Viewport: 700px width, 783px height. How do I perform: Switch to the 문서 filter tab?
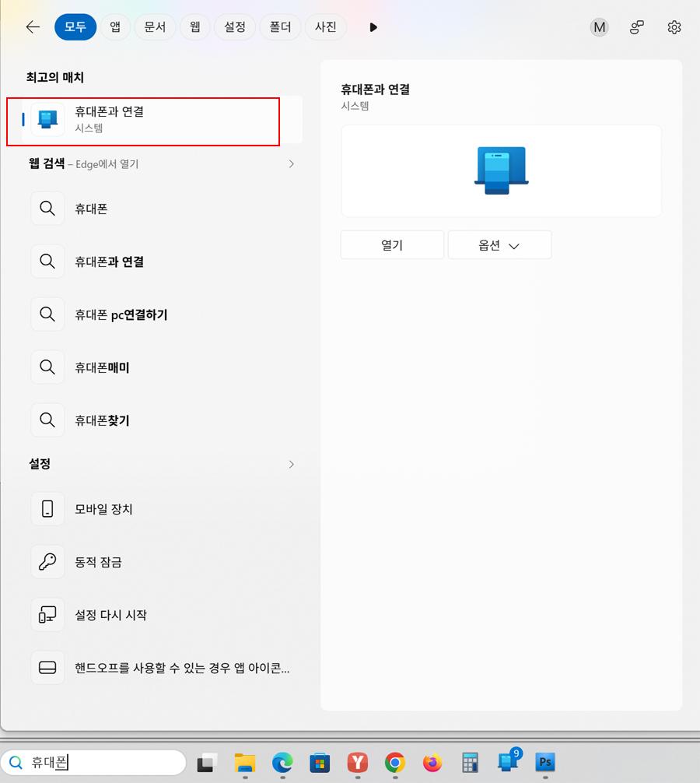tap(156, 27)
